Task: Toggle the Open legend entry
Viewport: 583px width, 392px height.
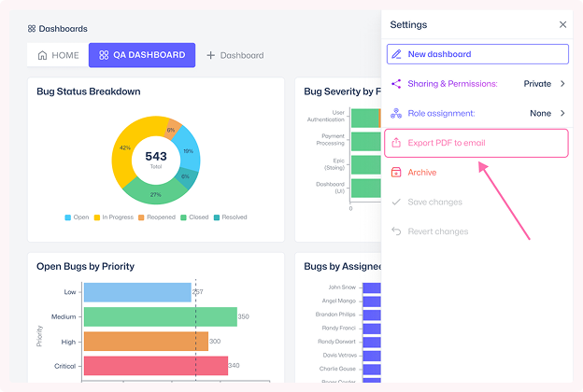Action: coord(77,217)
